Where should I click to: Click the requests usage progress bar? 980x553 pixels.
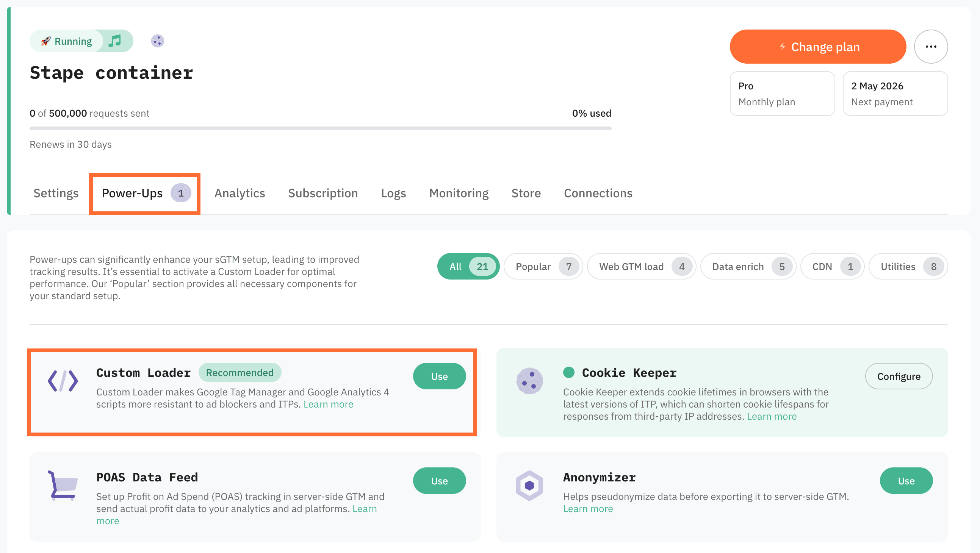click(x=320, y=128)
